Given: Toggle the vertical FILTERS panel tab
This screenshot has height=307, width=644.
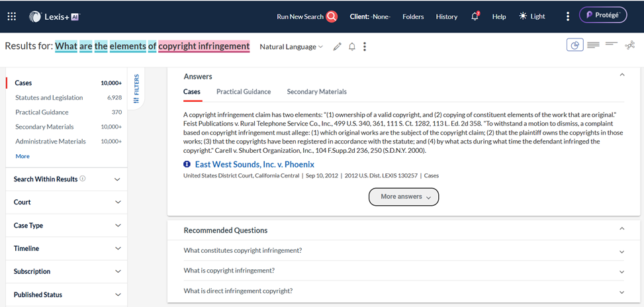Looking at the screenshot, I should click(136, 89).
